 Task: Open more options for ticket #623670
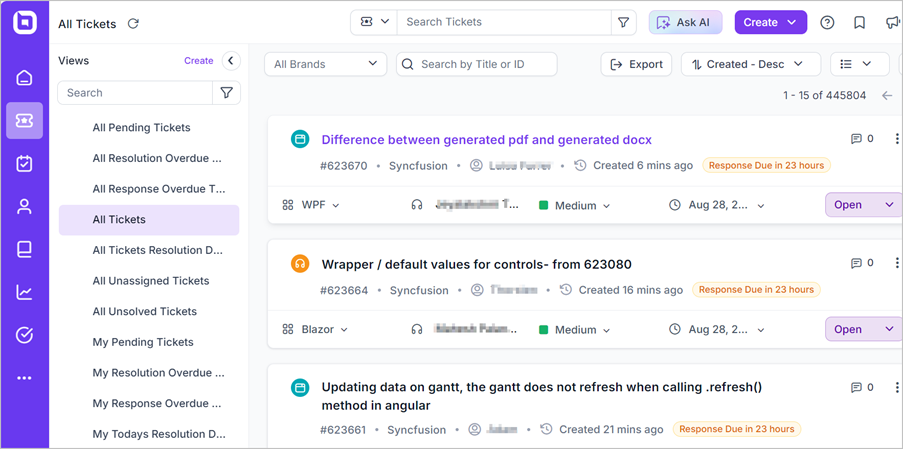click(896, 139)
